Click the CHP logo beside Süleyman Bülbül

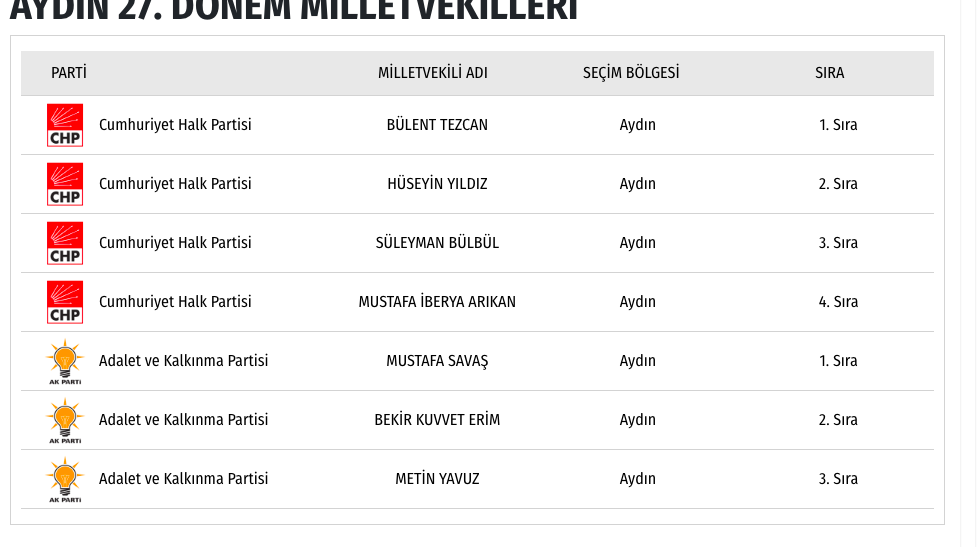(x=65, y=243)
